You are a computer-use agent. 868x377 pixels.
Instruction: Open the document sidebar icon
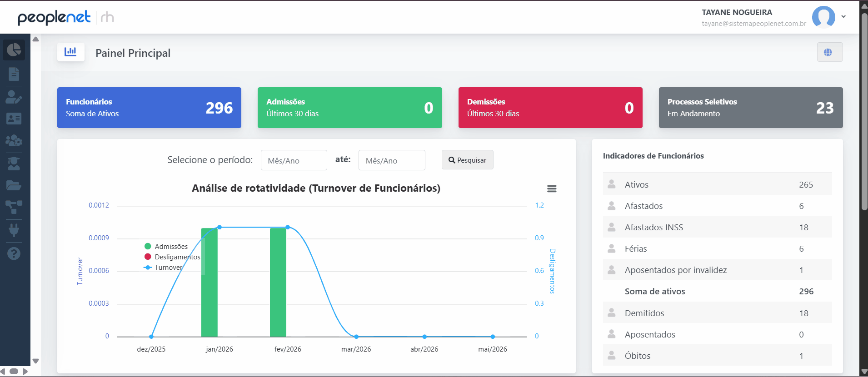click(14, 74)
